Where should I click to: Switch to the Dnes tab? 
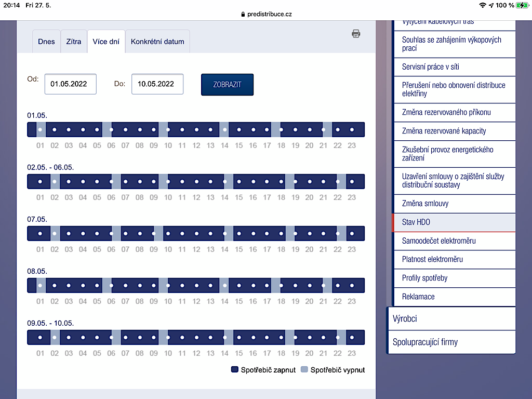pos(46,42)
